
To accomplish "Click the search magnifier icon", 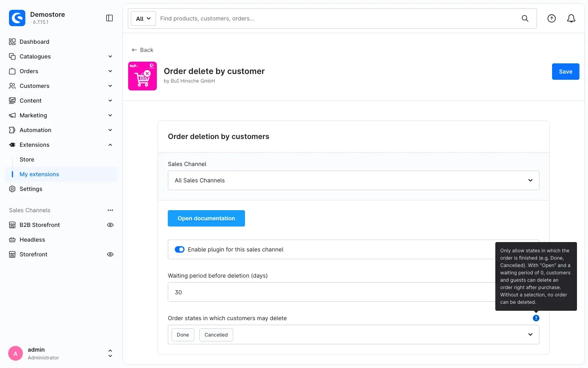I will (525, 18).
